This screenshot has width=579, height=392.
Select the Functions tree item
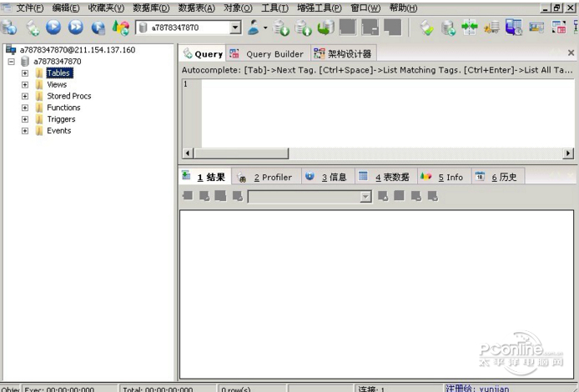pyautogui.click(x=63, y=108)
